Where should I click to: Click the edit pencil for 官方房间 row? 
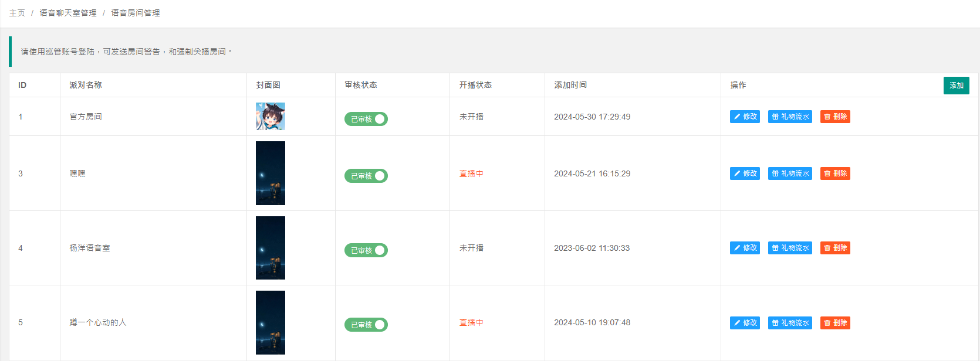pyautogui.click(x=745, y=117)
